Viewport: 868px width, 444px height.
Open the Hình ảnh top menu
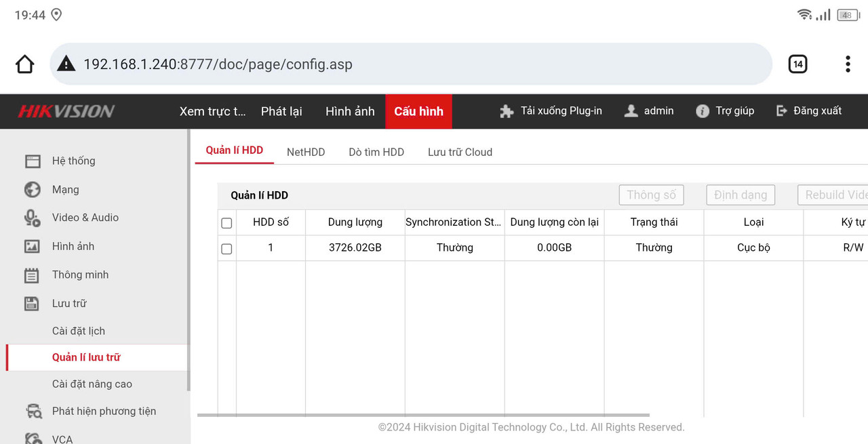[x=350, y=111]
